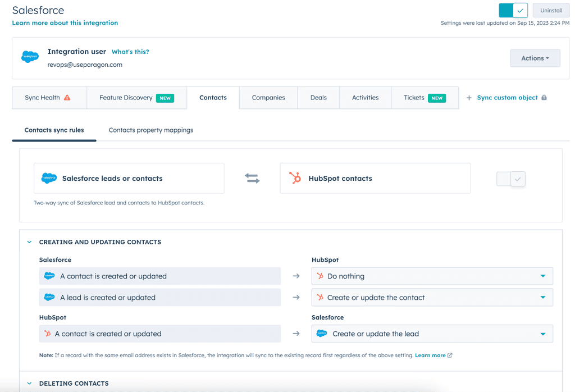The height and width of the screenshot is (392, 575).
Task: Open the Create or update the lead dropdown
Action: click(432, 334)
